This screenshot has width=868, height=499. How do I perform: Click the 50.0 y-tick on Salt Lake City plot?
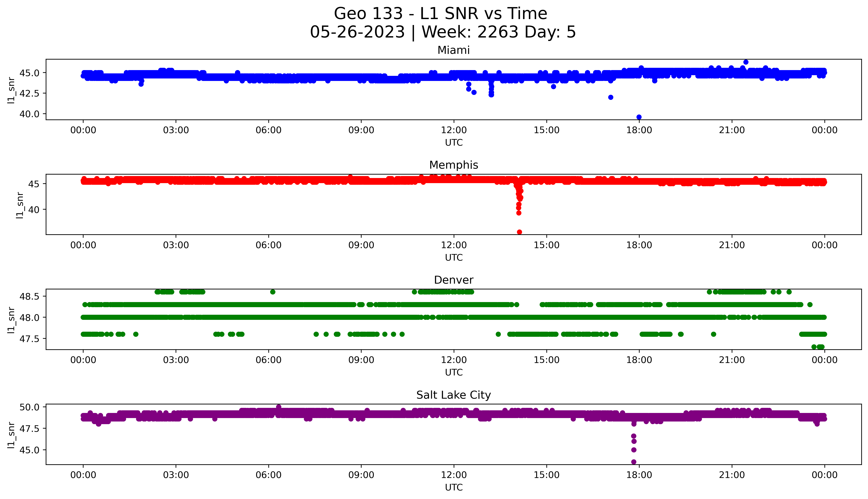30,407
